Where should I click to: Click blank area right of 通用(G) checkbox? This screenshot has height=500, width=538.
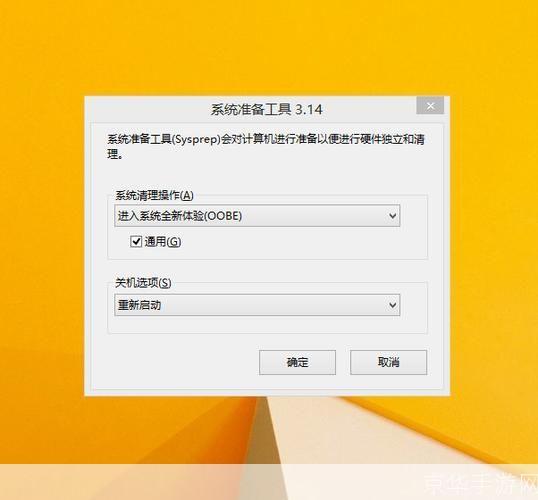[302, 242]
